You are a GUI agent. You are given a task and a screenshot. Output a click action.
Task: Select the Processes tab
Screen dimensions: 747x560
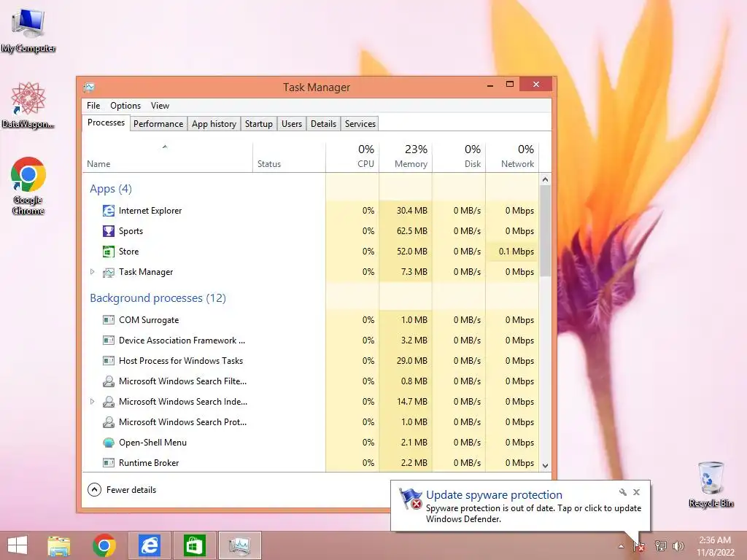[x=106, y=122]
